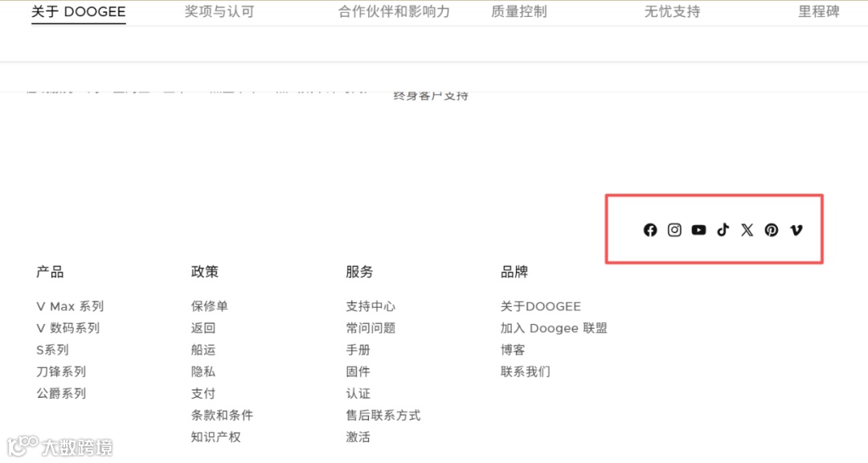This screenshot has height=463, width=868.
Task: Open the 加入 Doogee 联盟 link
Action: 554,328
